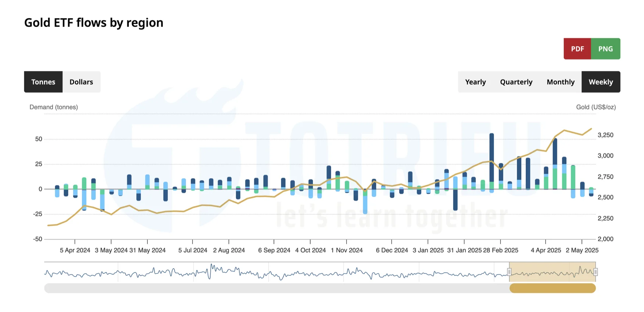Click the grey scrollbar track area
The image size is (644, 312).
tap(265, 288)
